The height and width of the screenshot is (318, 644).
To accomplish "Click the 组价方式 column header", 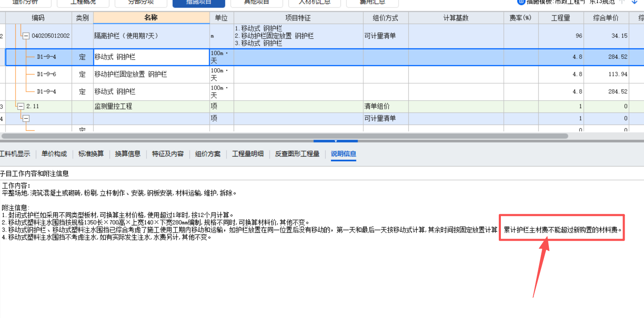I will (386, 18).
